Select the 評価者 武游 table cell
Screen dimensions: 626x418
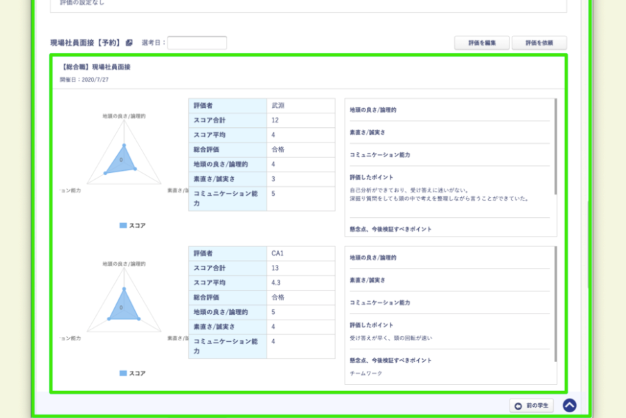click(300, 104)
